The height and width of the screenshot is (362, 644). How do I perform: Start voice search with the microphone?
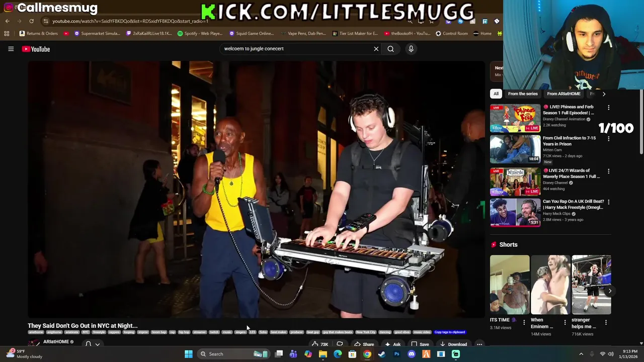(411, 49)
